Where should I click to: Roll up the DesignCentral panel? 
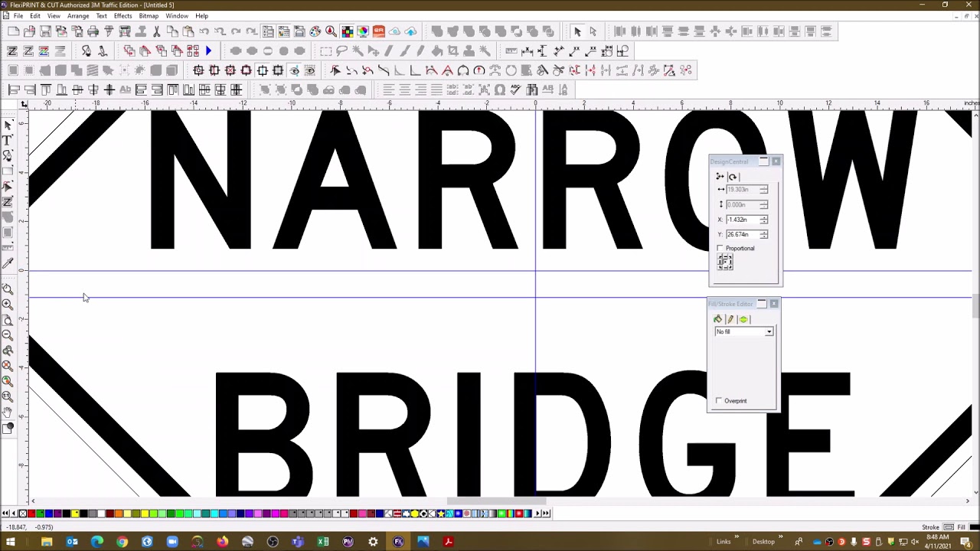(x=763, y=161)
